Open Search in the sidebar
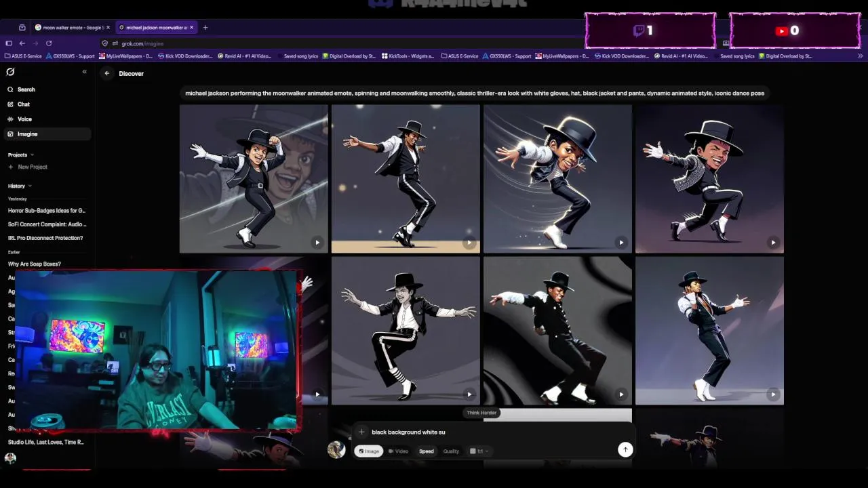The image size is (868, 488). tap(47, 89)
